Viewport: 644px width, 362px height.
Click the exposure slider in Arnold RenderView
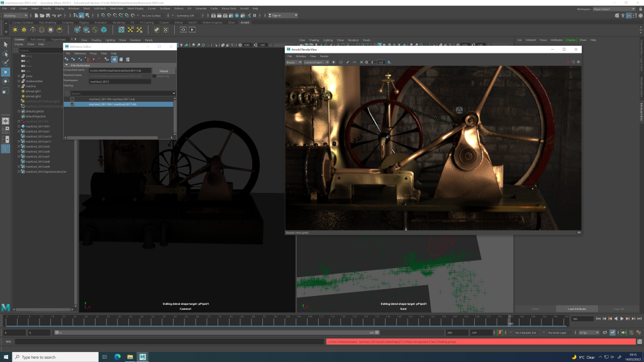click(372, 62)
